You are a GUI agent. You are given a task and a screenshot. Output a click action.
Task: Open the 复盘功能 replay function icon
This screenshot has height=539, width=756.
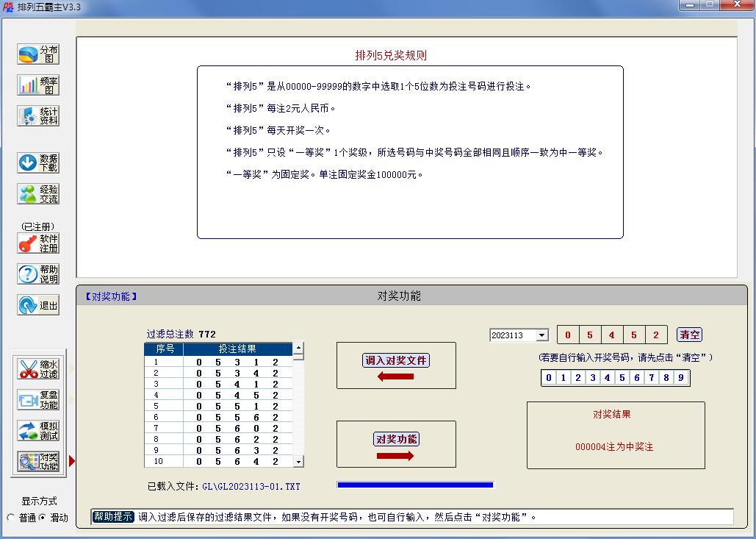37,399
